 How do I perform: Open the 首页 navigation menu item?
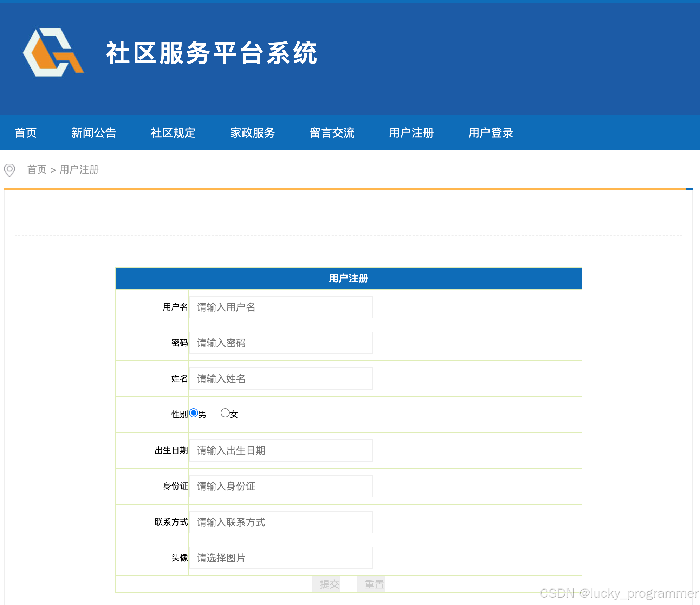click(26, 133)
